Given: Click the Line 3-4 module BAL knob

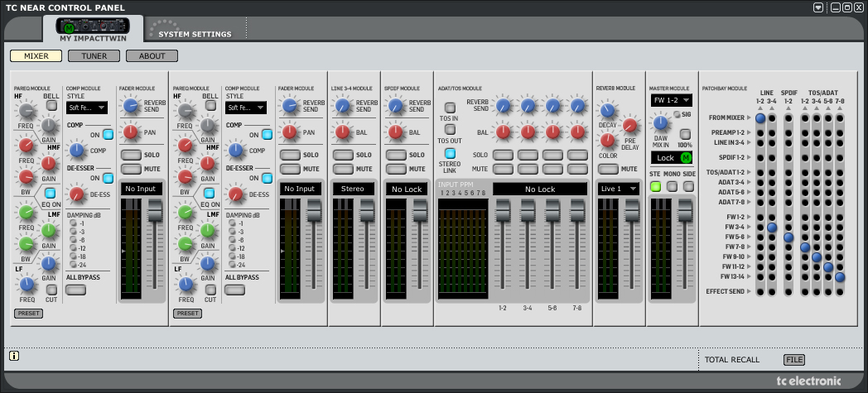Looking at the screenshot, I should (x=343, y=132).
